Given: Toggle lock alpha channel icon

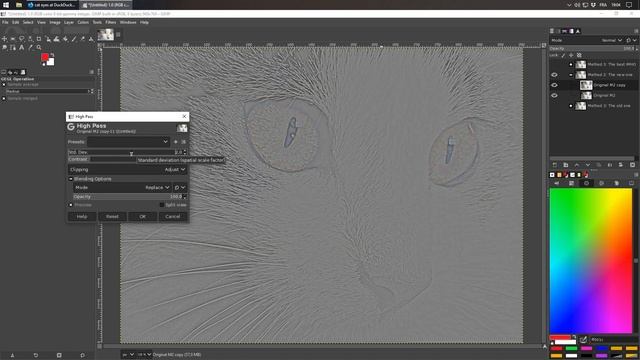Looking at the screenshot, I should click(x=579, y=55).
